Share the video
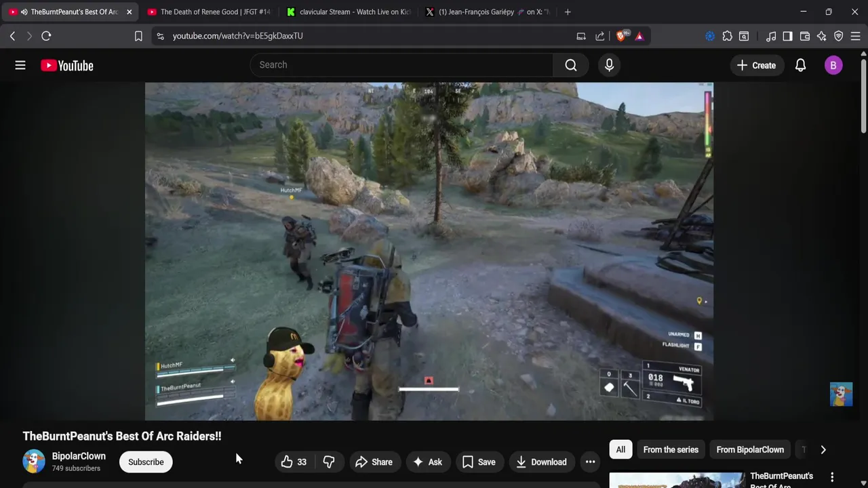 pos(374,462)
